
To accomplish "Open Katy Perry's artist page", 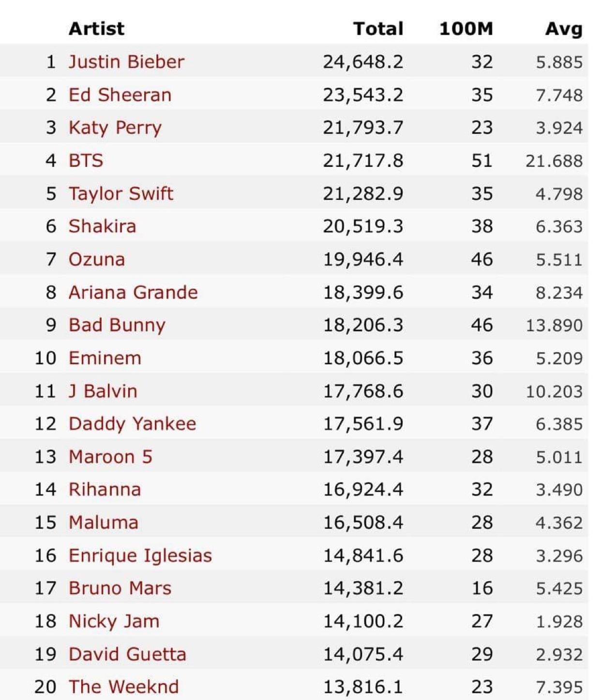I will pos(115,128).
